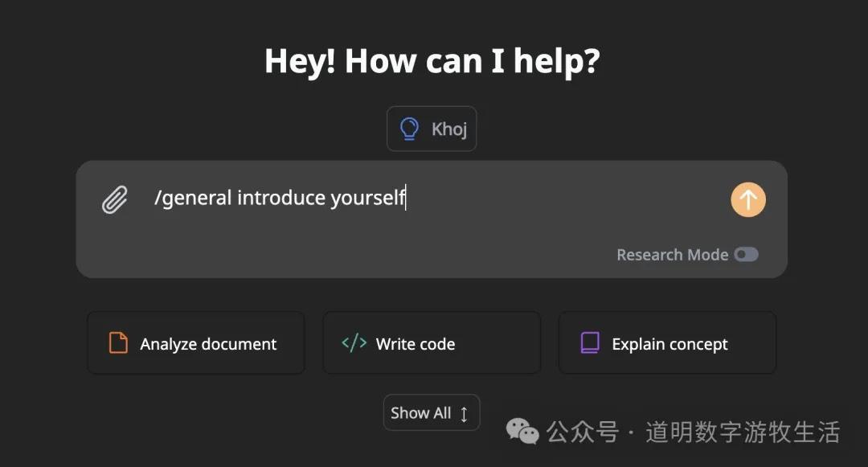Click the 'Hey! How can I help?' heading

(432, 61)
